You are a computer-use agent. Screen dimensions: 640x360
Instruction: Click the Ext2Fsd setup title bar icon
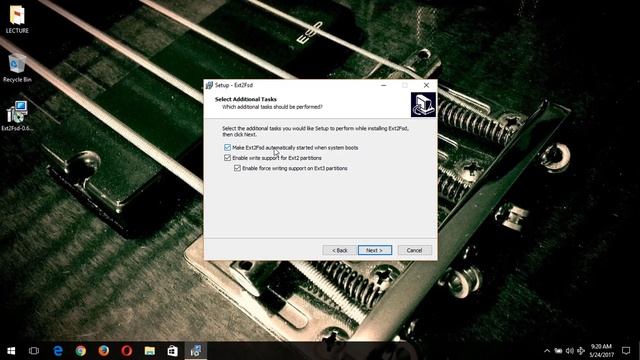(209, 85)
